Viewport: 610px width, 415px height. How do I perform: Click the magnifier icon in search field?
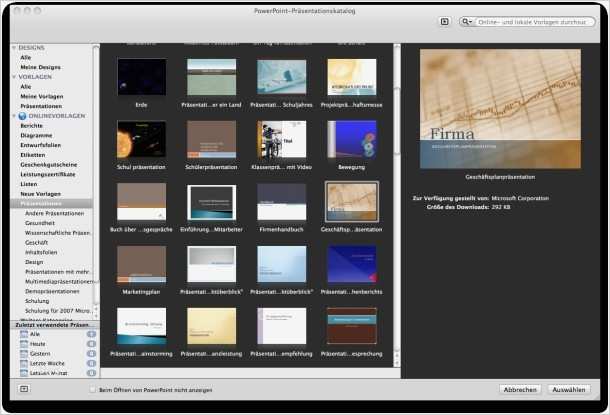[467, 21]
